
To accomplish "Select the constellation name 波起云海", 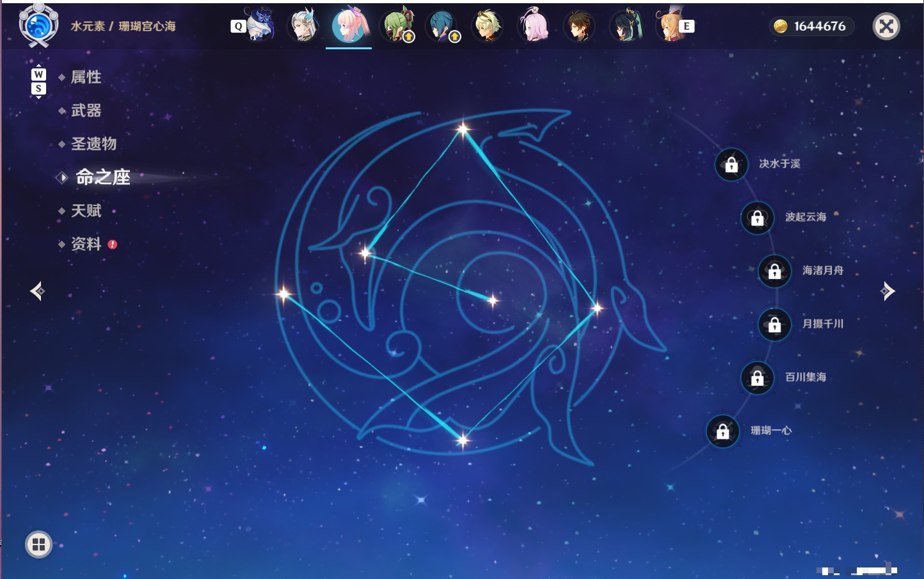I will click(x=806, y=217).
